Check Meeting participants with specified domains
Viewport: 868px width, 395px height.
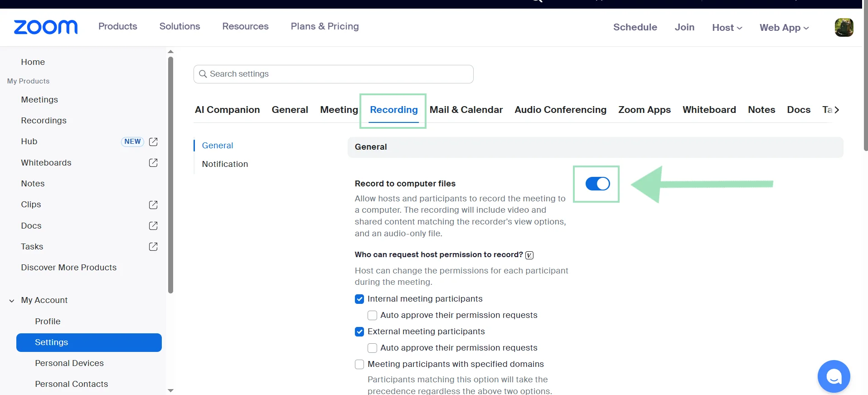pyautogui.click(x=359, y=365)
